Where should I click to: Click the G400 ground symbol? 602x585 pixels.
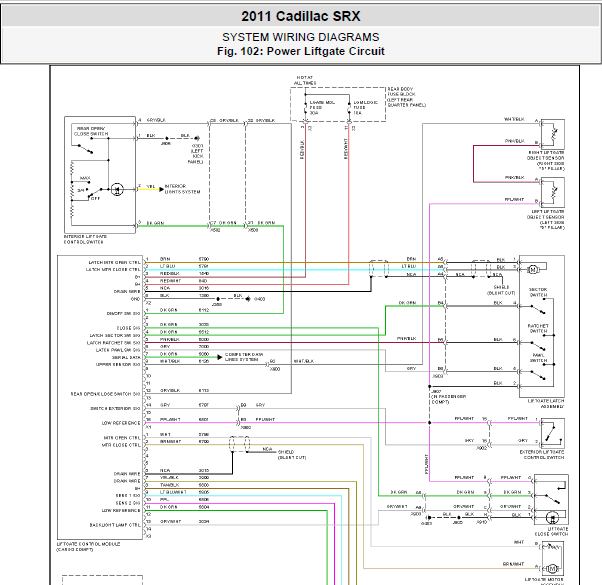tap(248, 299)
